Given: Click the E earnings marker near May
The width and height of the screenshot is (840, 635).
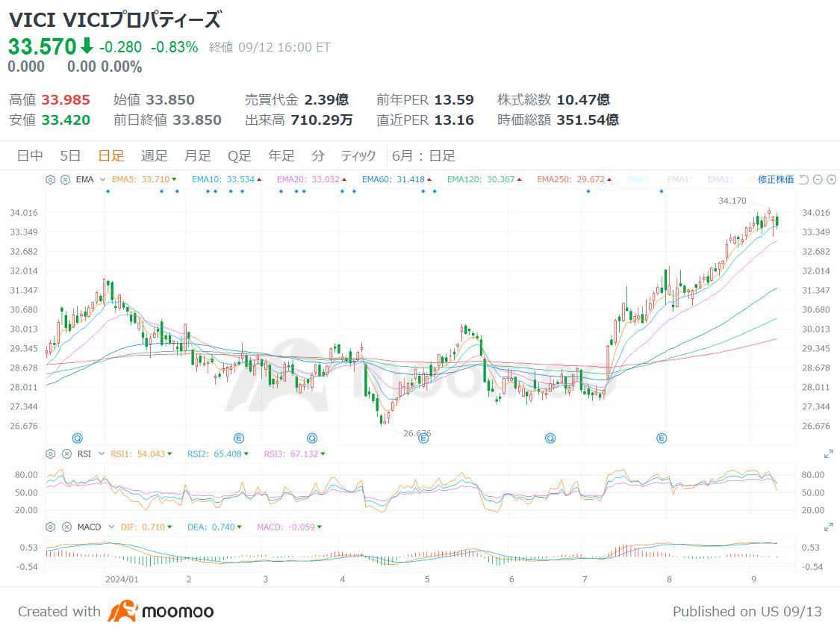Looking at the screenshot, I should point(423,439).
